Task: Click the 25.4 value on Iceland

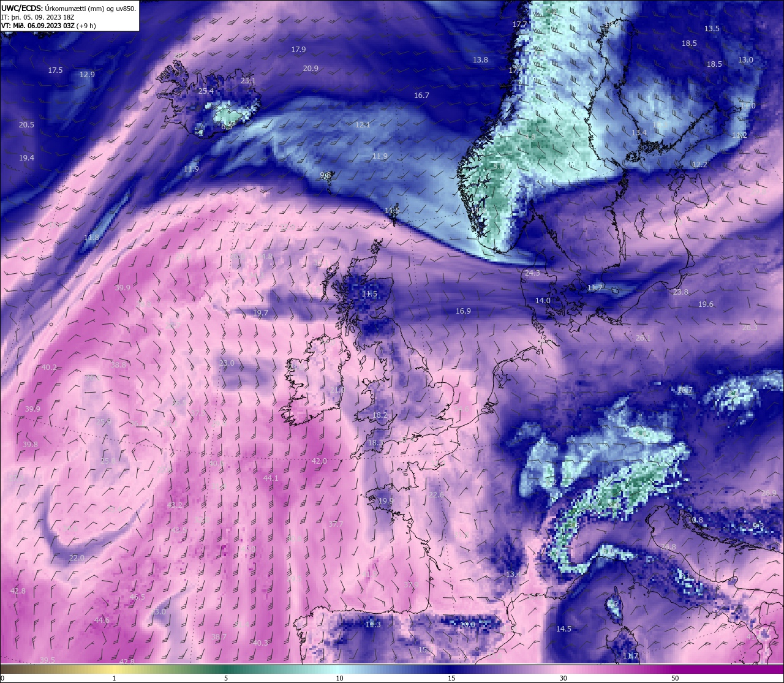Action: coord(206,91)
